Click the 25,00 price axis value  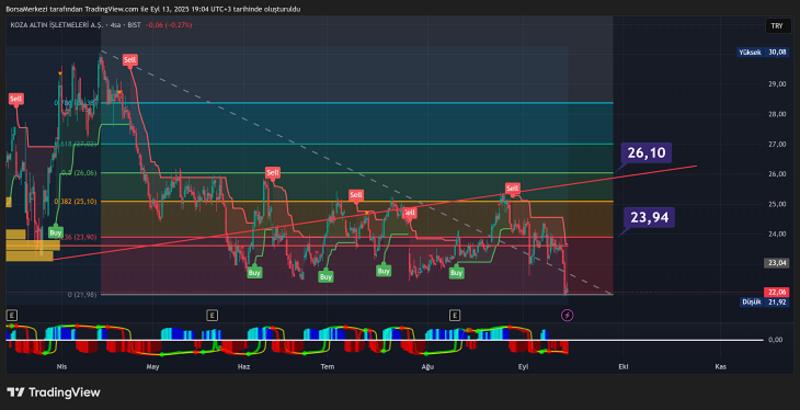click(x=778, y=204)
